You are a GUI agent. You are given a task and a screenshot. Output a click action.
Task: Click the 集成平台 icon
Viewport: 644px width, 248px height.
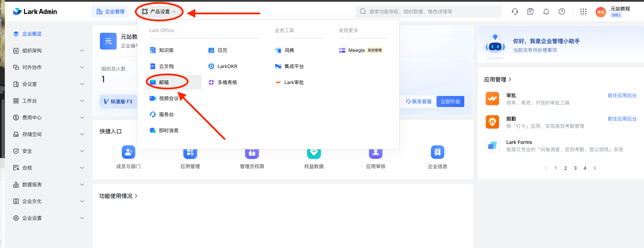point(278,66)
